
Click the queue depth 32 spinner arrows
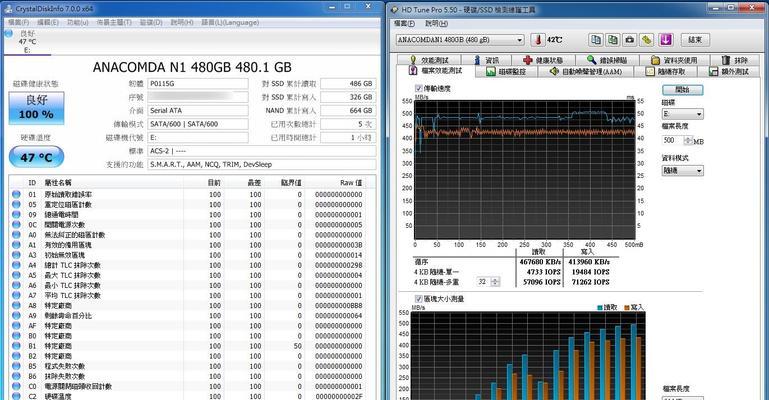tap(495, 282)
